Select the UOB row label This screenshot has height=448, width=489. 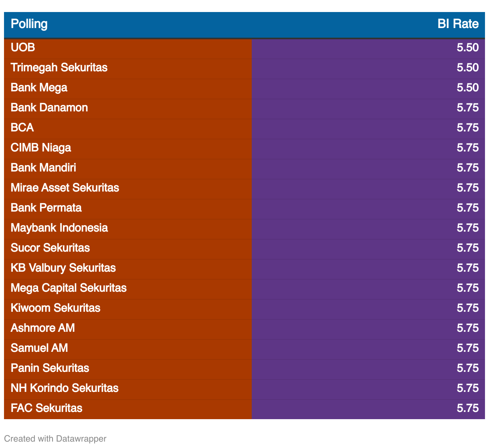pos(23,47)
